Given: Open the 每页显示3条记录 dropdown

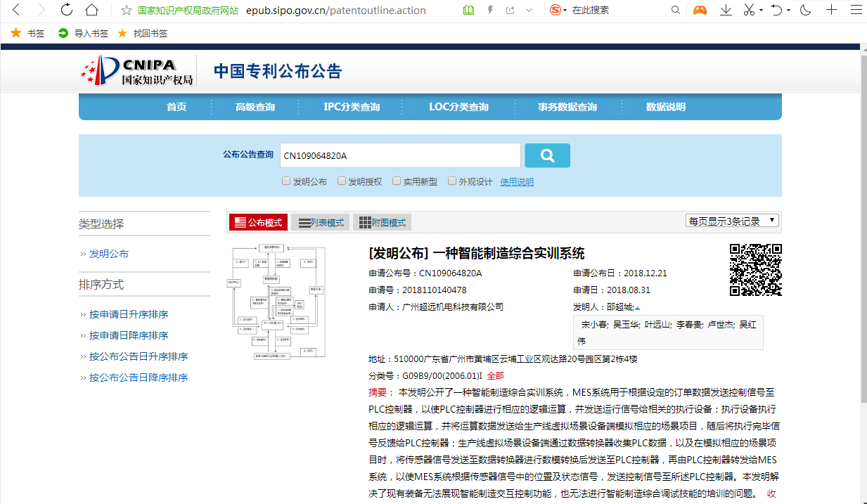Looking at the screenshot, I should [732, 221].
